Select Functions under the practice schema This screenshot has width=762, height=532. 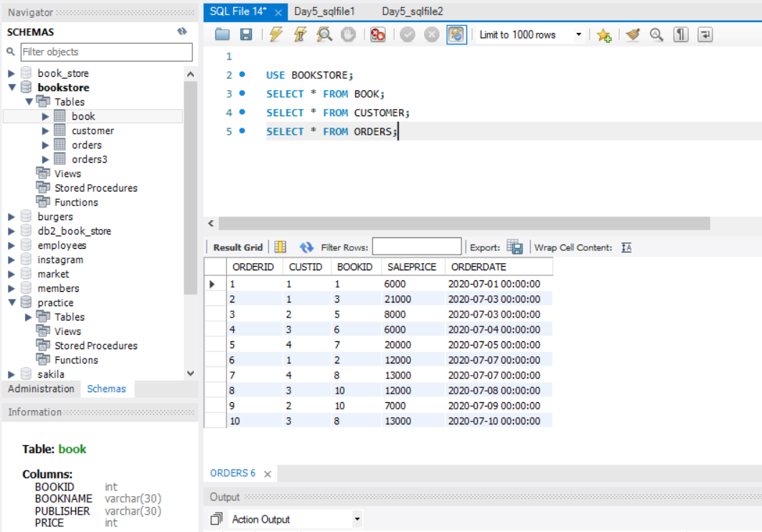[x=76, y=360]
